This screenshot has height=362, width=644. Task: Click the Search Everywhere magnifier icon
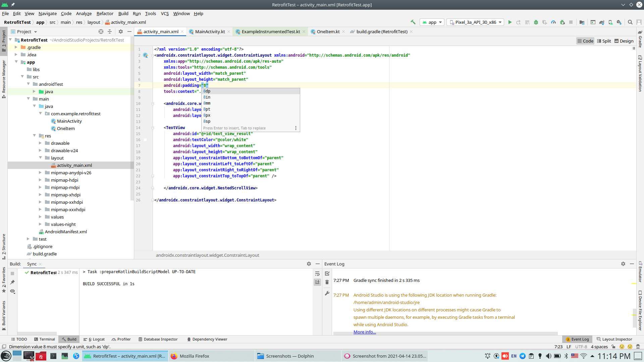630,22
